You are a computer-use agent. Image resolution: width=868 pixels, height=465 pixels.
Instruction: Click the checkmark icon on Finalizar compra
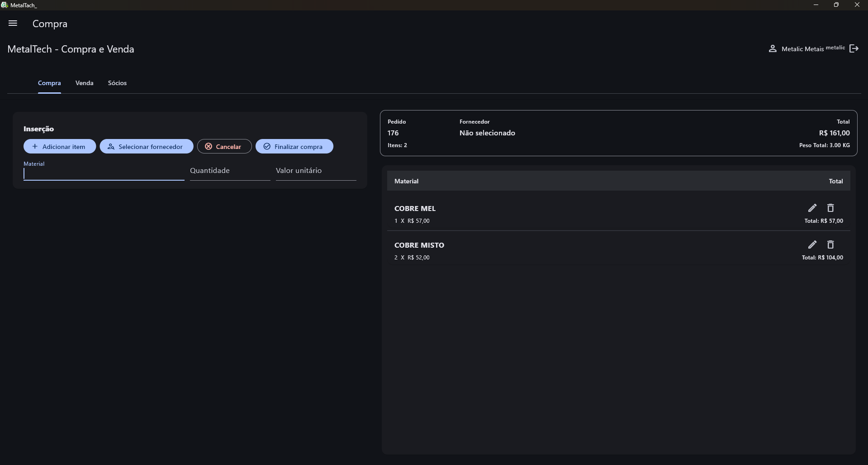[267, 146]
